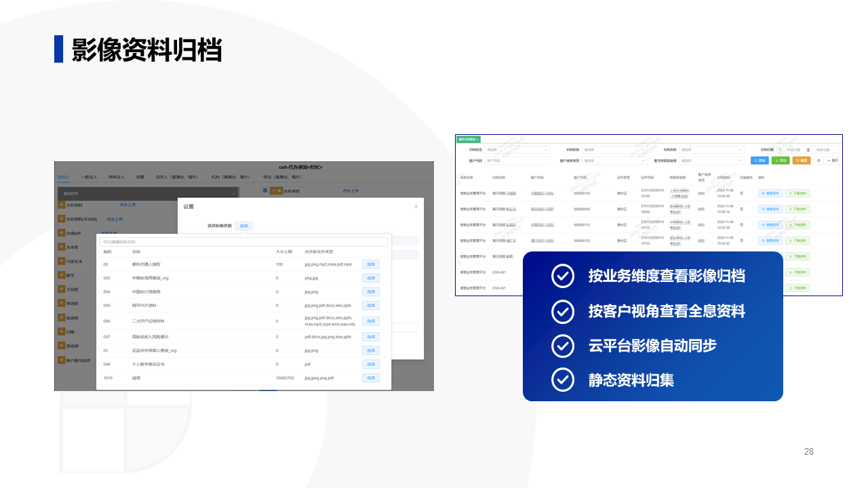Click the orange 配置 button

[802, 161]
